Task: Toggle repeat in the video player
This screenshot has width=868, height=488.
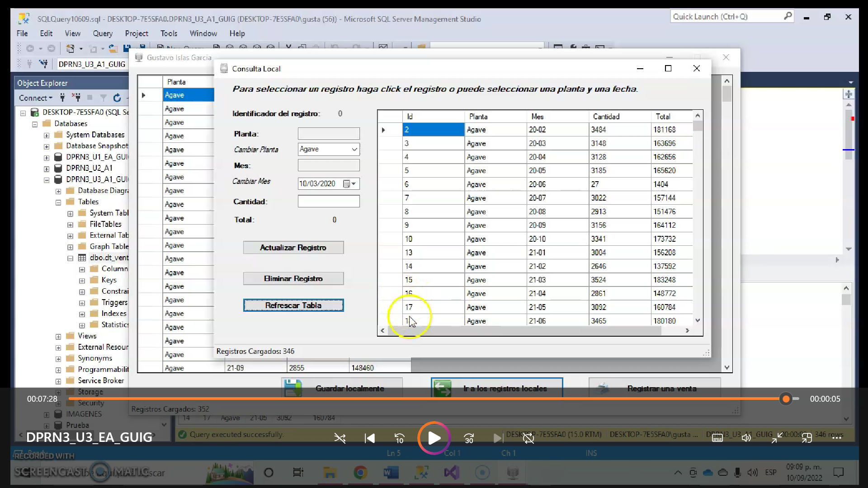Action: (528, 438)
